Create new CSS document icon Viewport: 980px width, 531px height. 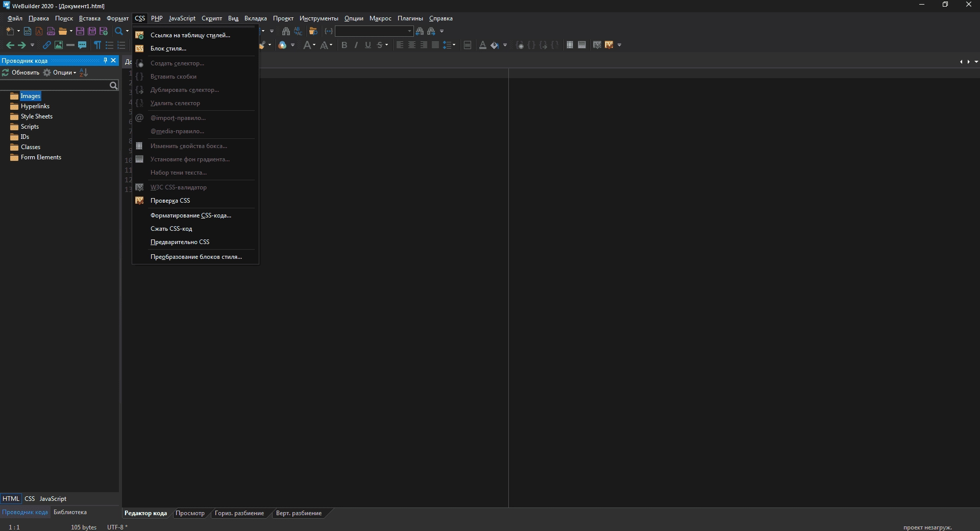click(39, 31)
